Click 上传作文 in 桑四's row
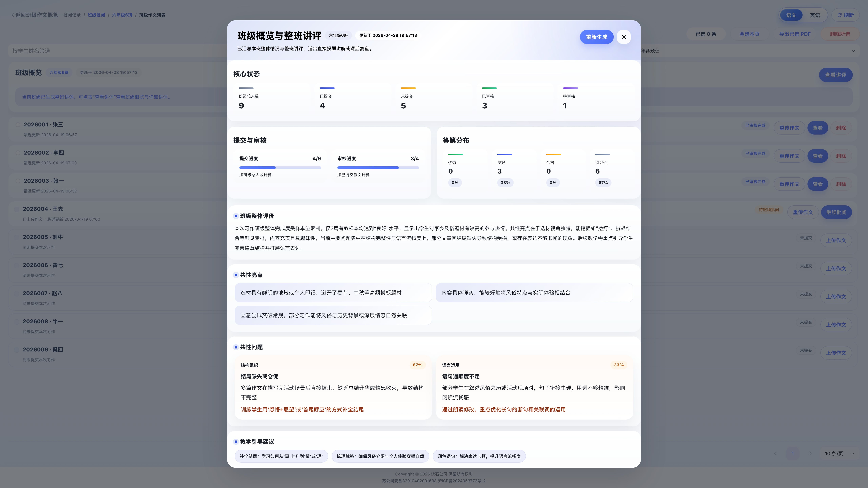This screenshot has width=868, height=488. tap(836, 353)
